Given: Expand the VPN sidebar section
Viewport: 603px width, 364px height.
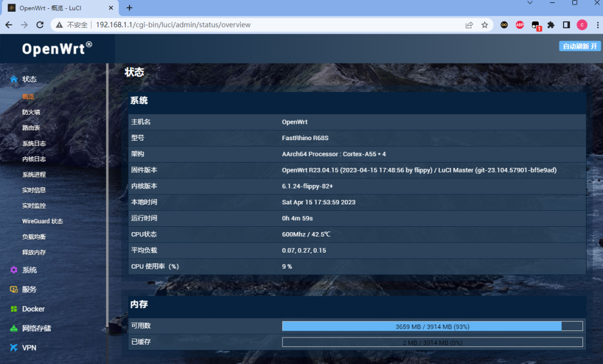Looking at the screenshot, I should pyautogui.click(x=29, y=348).
